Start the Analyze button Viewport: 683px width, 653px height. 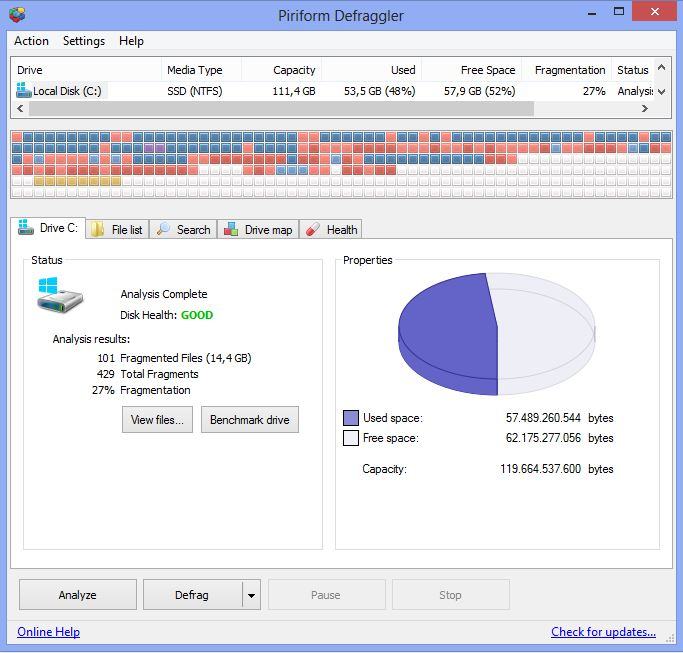click(x=78, y=595)
